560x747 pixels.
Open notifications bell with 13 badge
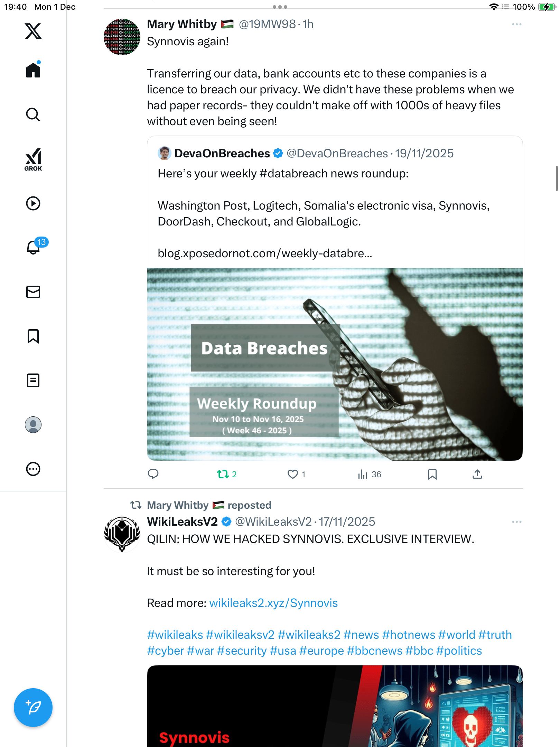pos(34,247)
